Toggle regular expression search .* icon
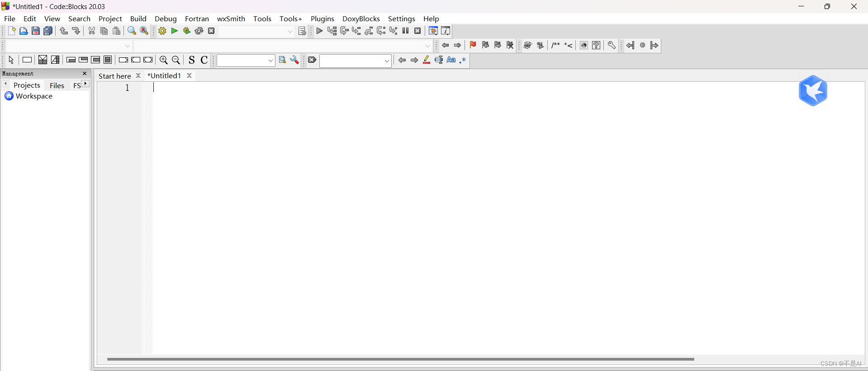 [x=463, y=61]
